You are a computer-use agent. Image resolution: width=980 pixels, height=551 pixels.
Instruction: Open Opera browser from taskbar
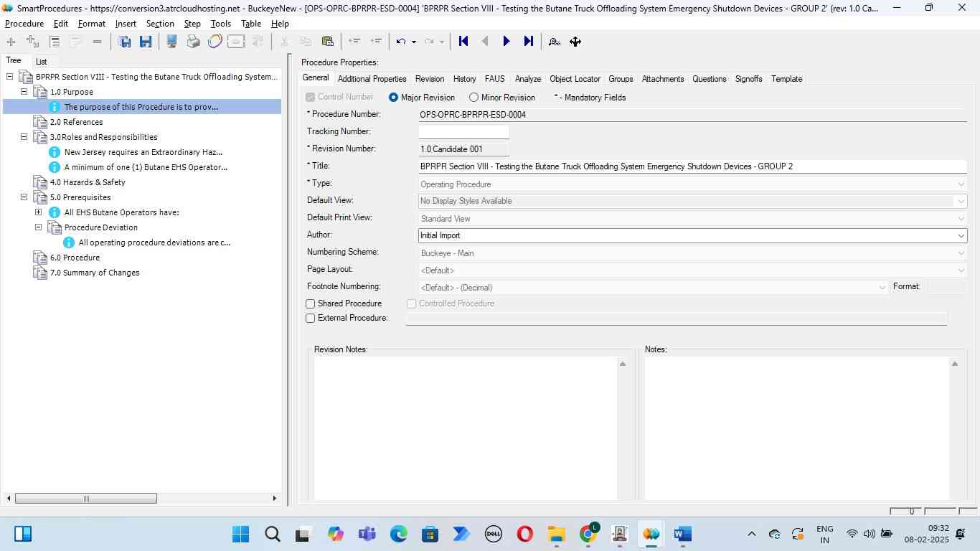[524, 534]
